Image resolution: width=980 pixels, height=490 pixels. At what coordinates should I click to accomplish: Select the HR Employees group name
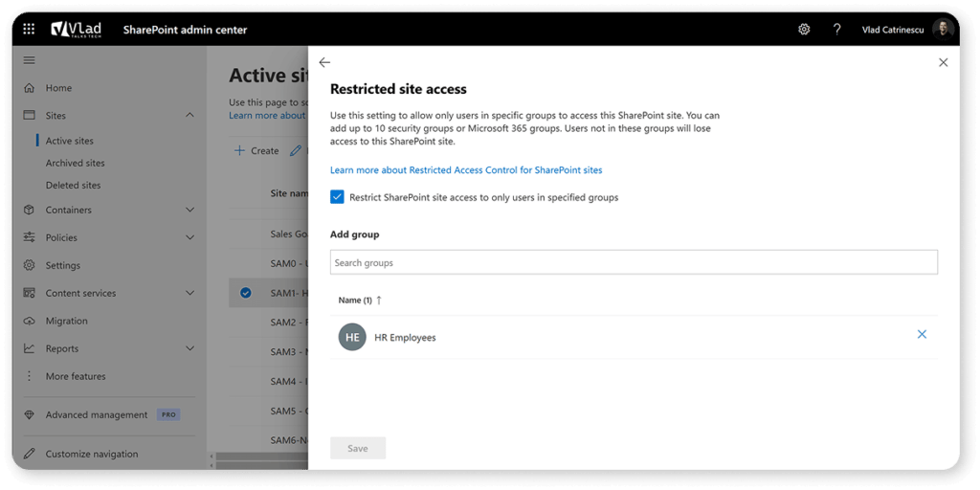point(405,338)
